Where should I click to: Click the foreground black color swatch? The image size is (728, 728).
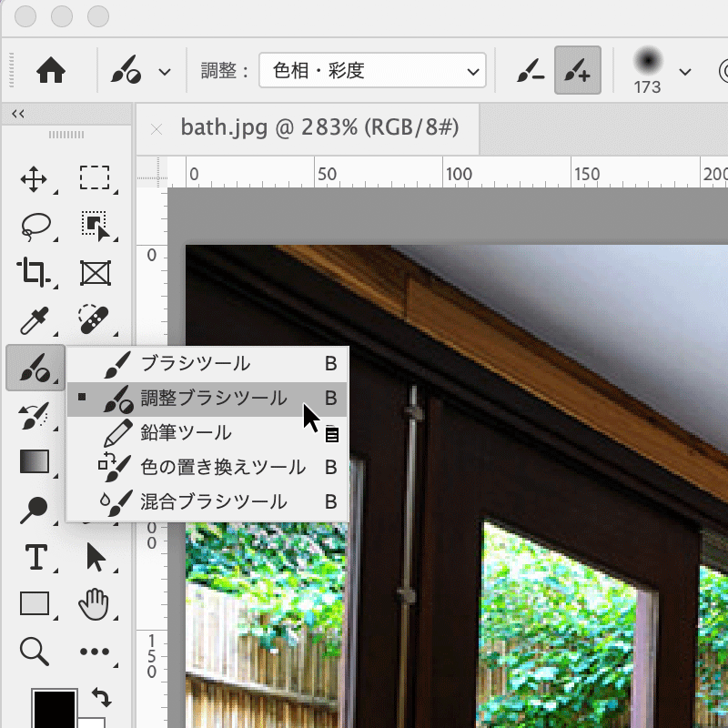(54, 709)
